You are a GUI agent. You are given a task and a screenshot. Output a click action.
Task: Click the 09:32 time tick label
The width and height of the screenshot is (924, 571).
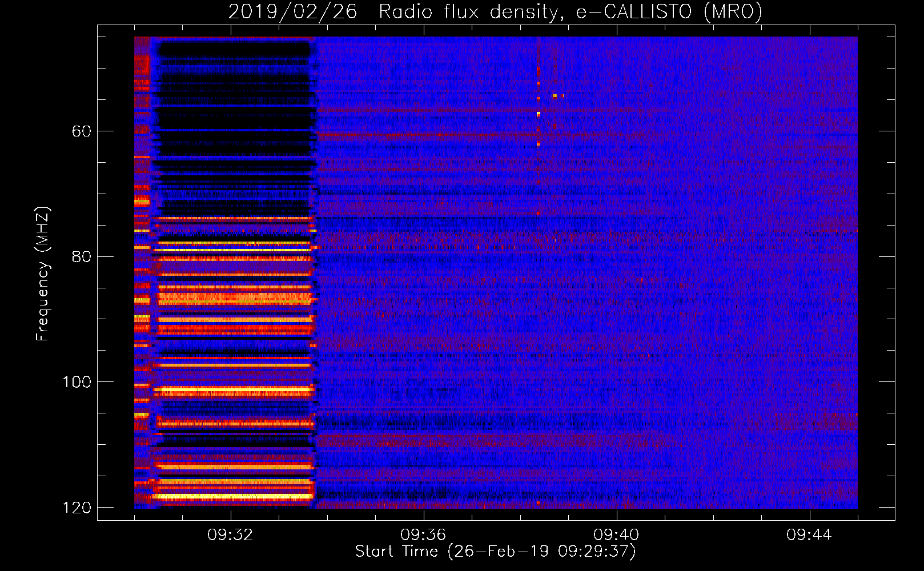click(x=230, y=535)
